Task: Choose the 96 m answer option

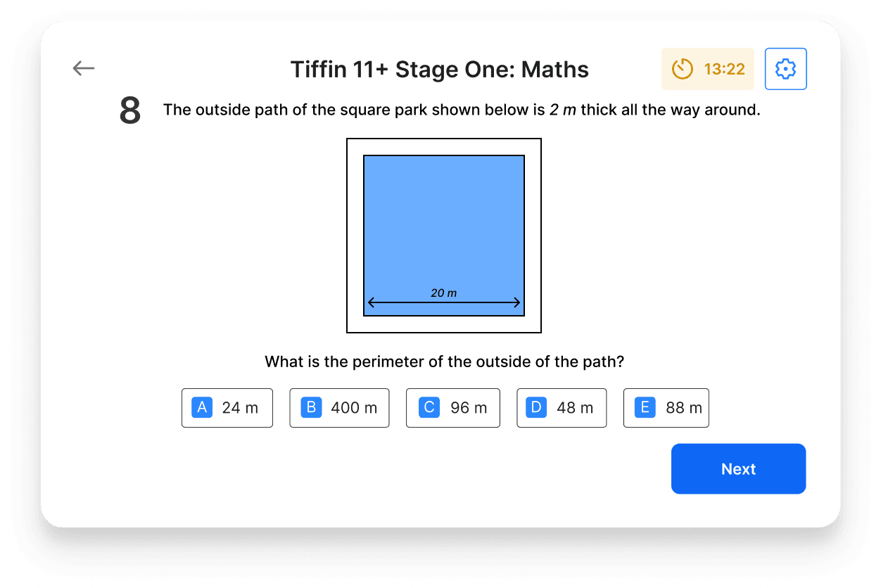Action: [453, 408]
